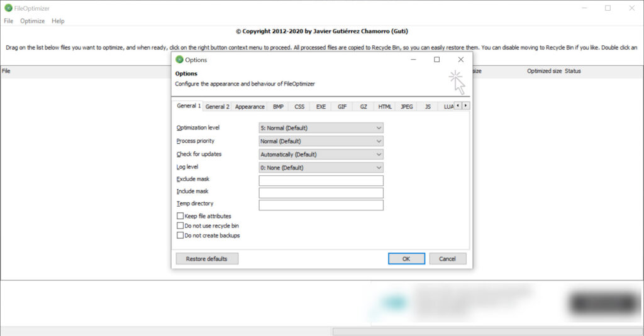
Task: Maximize the FileOptimizer main window
Action: click(x=608, y=8)
